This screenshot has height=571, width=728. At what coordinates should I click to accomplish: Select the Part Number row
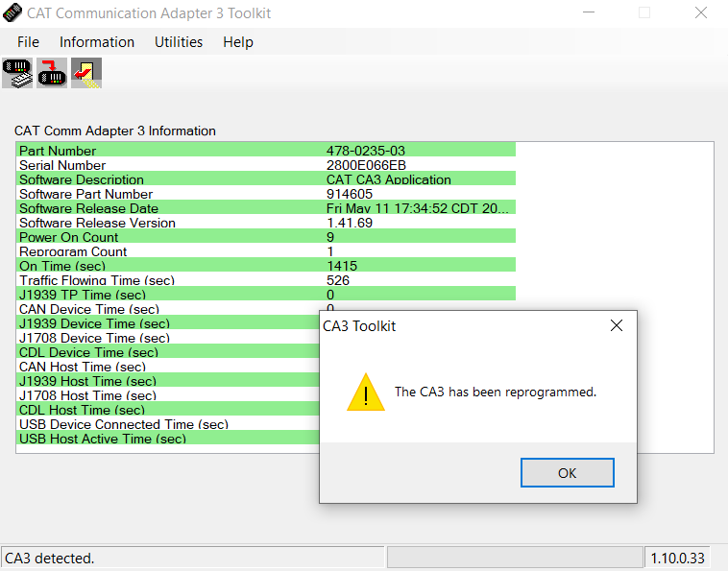click(266, 151)
